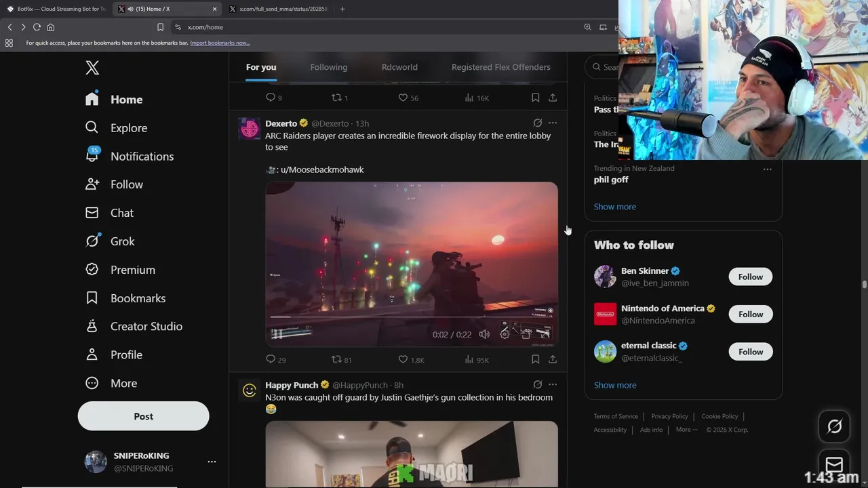Open the Terms of Service link

point(616,416)
